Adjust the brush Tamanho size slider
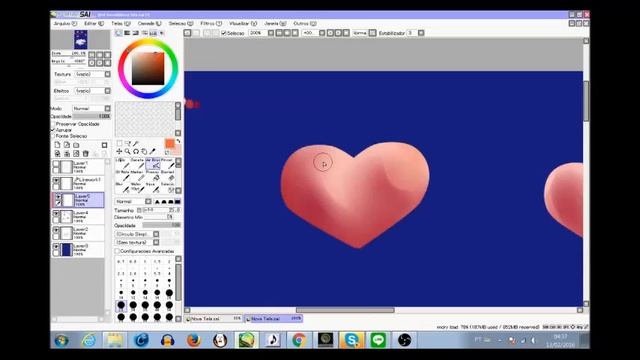 pos(161,210)
